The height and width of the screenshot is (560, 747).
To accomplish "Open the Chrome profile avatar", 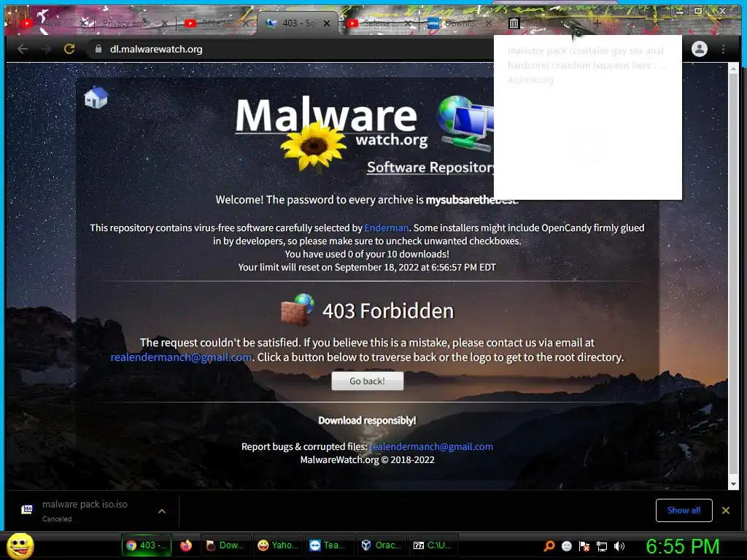I will click(x=700, y=49).
